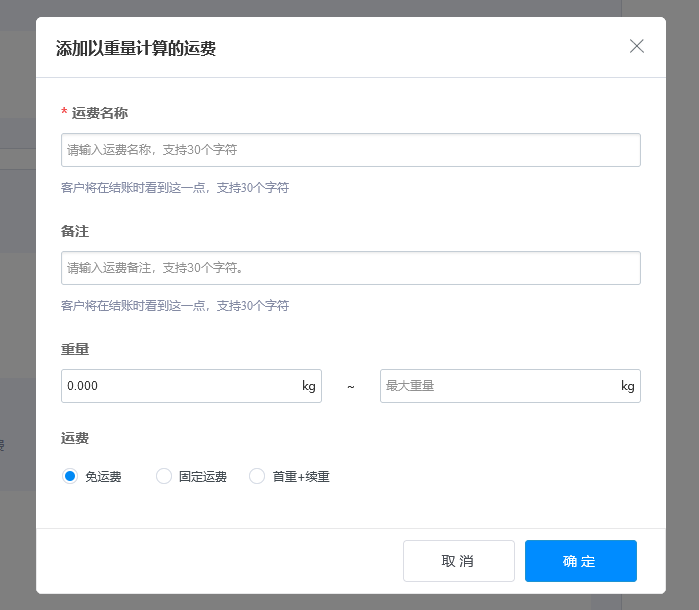
Task: Click the 重量 section label
Action: click(x=75, y=349)
